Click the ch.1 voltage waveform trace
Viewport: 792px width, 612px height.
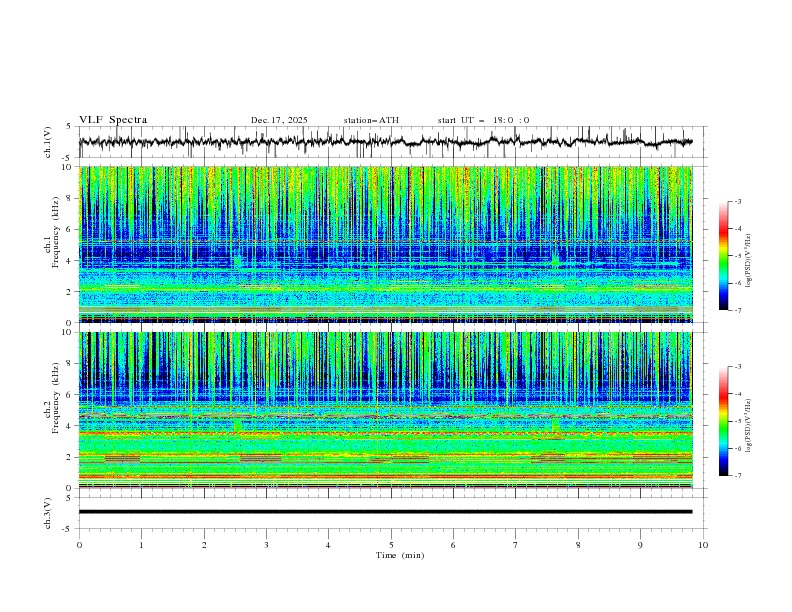click(x=385, y=142)
